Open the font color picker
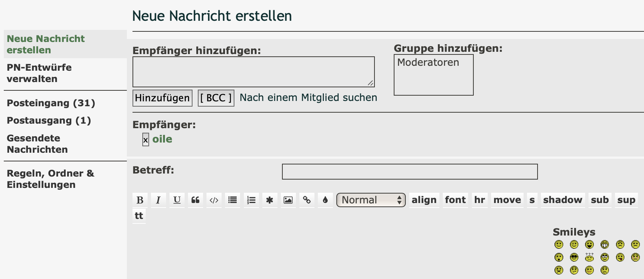Image resolution: width=644 pixels, height=279 pixels. point(325,200)
